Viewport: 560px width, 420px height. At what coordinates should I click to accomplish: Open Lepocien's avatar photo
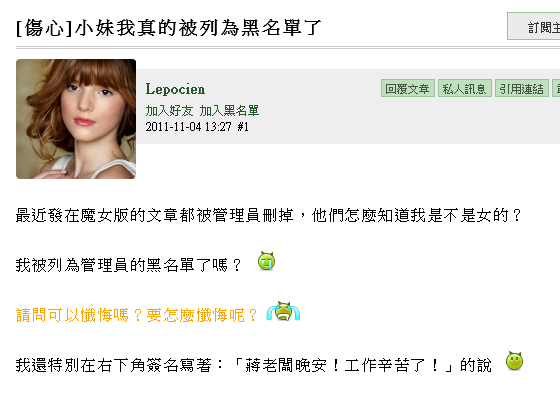[76, 119]
